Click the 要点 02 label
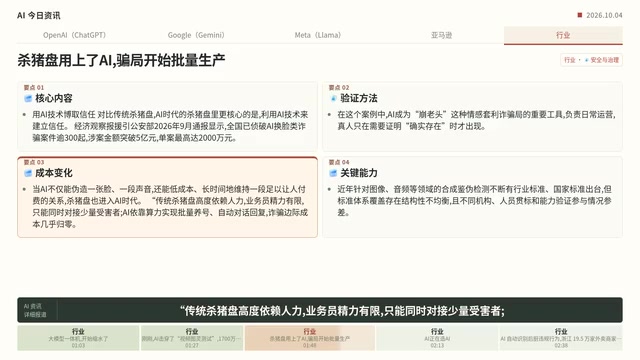The width and height of the screenshot is (640, 360). click(339, 87)
